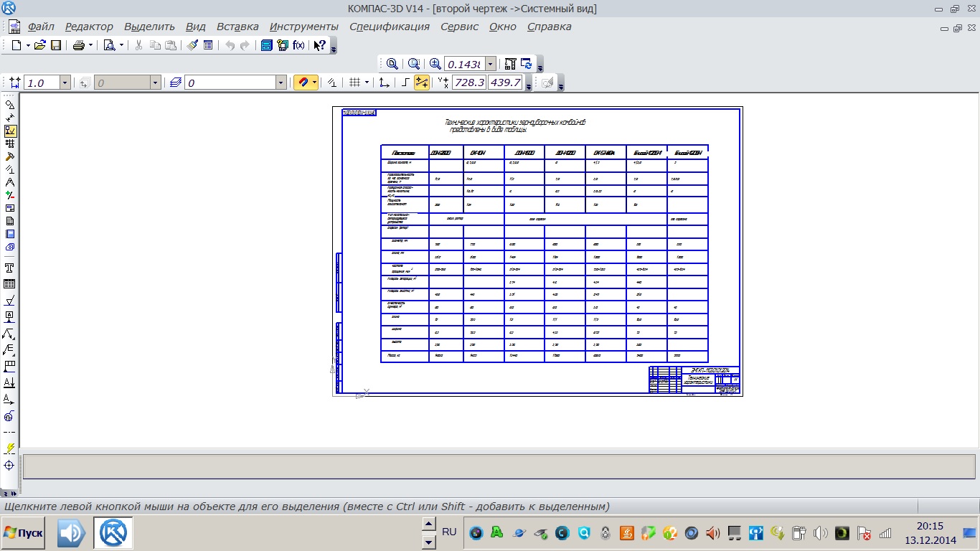Expand the print dropdown arrow

(90, 44)
